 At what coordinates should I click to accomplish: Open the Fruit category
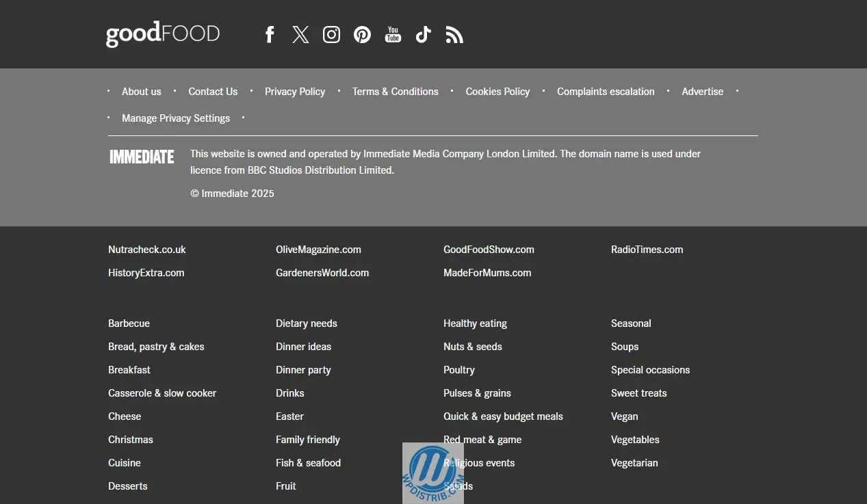pos(286,486)
